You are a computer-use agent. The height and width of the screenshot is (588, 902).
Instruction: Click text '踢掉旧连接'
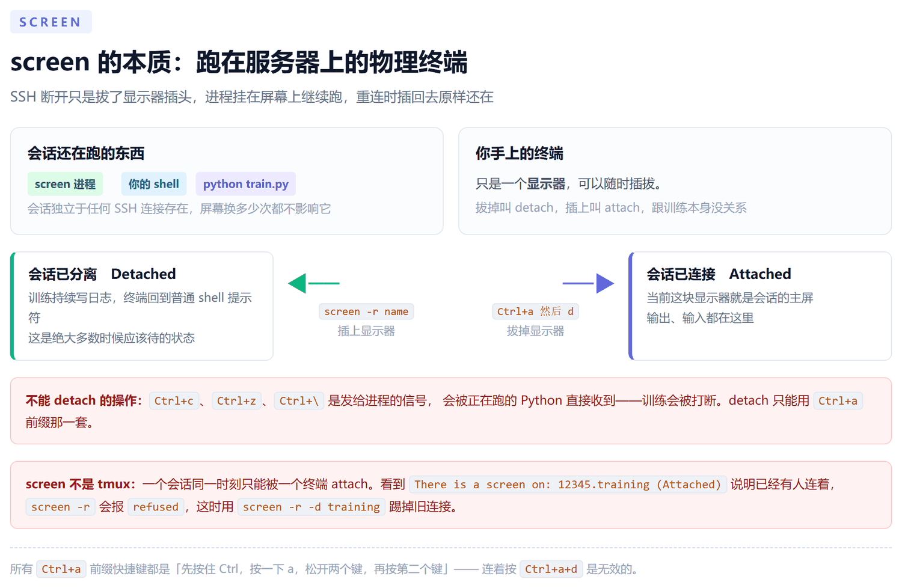(420, 507)
